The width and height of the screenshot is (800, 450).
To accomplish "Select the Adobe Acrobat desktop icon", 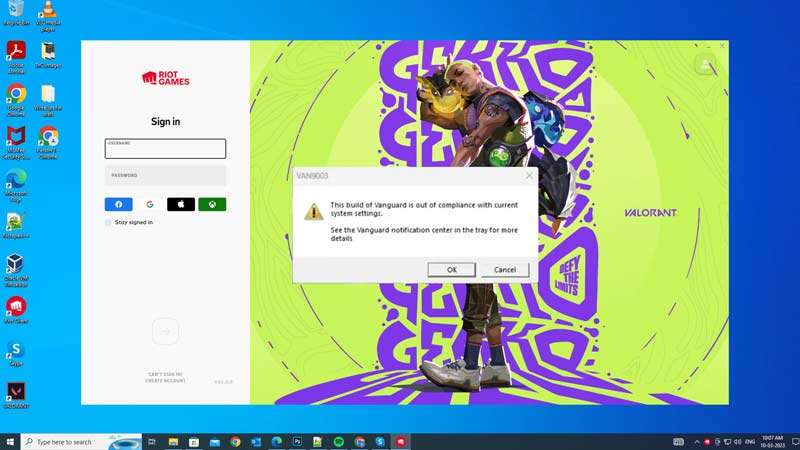I will click(x=16, y=58).
